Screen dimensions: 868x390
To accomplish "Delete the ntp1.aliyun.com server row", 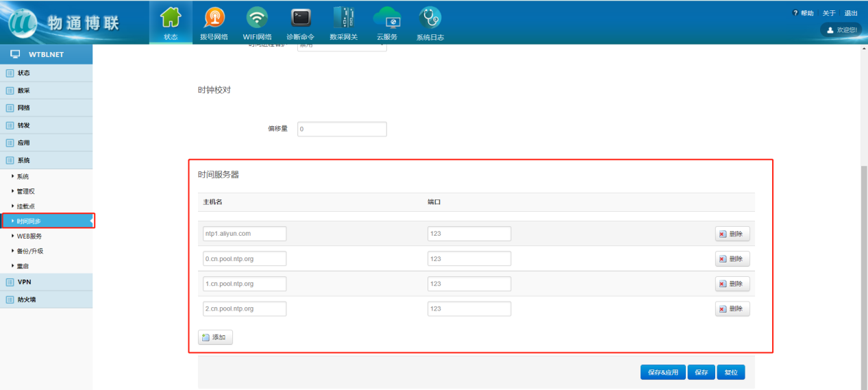I will [732, 234].
